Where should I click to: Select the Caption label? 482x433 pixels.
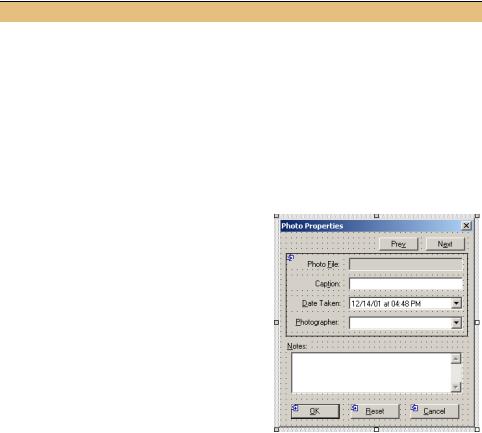click(x=328, y=284)
